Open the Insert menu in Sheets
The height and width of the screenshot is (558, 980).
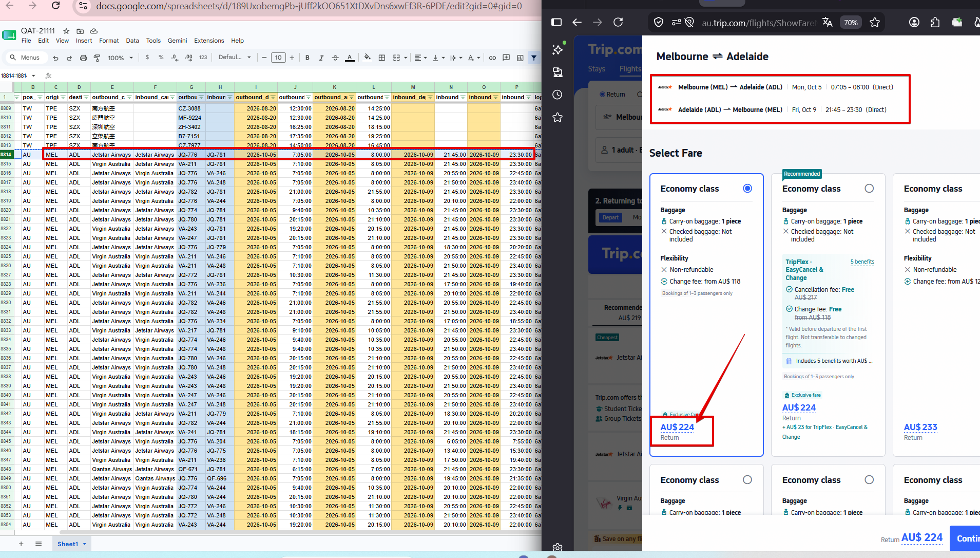click(x=84, y=41)
